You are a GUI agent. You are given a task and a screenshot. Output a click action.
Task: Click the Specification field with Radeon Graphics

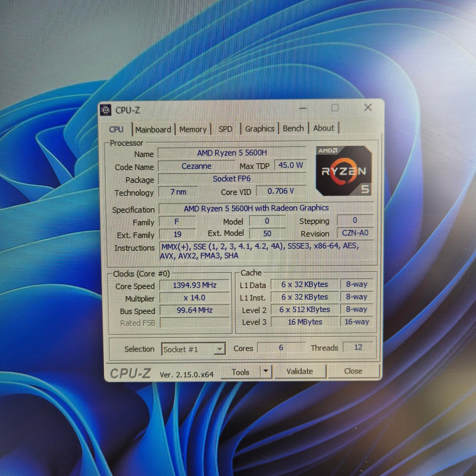(x=266, y=208)
